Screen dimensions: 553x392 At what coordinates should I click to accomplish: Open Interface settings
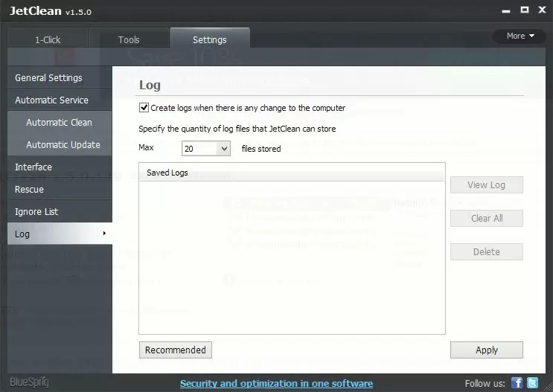[x=60, y=167]
